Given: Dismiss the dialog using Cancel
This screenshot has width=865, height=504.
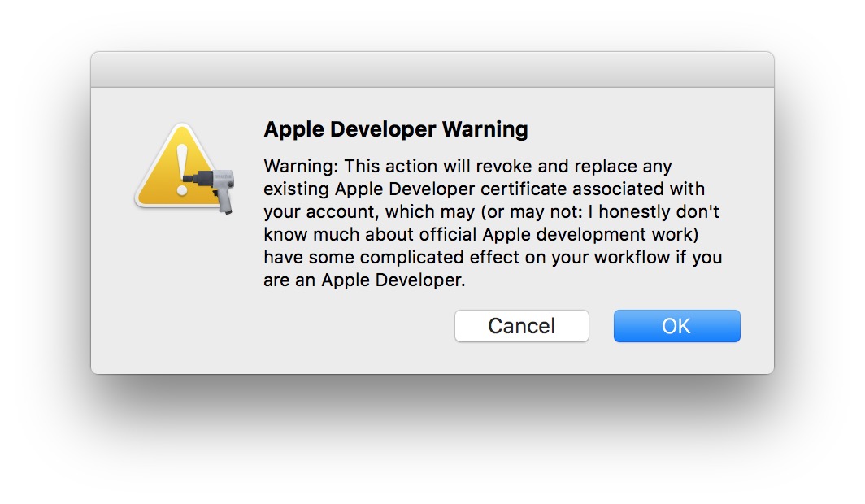Looking at the screenshot, I should [522, 326].
